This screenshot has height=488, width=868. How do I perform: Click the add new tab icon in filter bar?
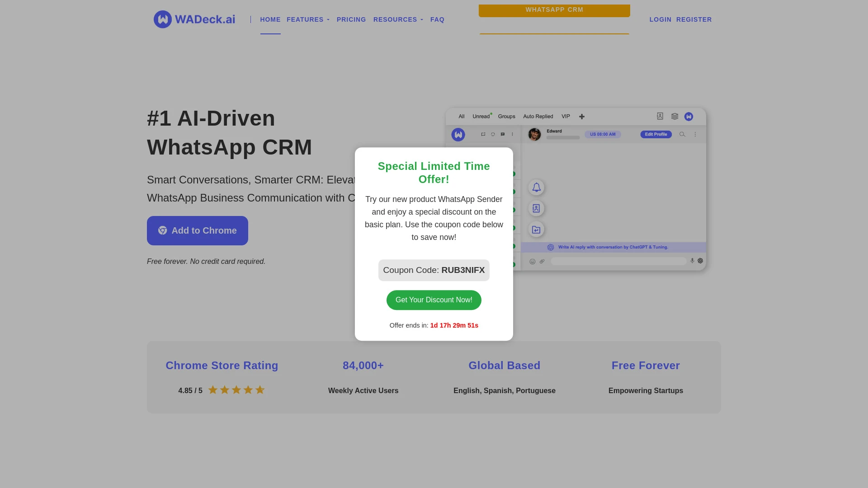581,116
